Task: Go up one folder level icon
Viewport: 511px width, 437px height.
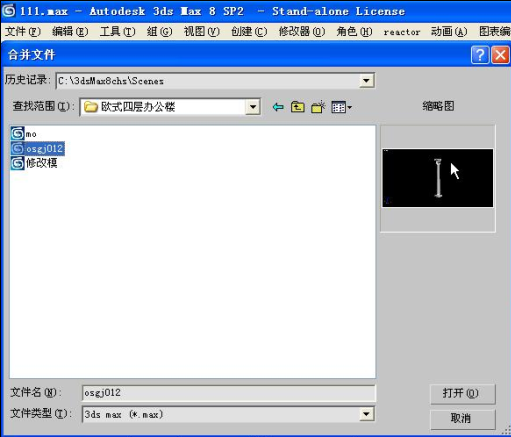Action: 297,107
